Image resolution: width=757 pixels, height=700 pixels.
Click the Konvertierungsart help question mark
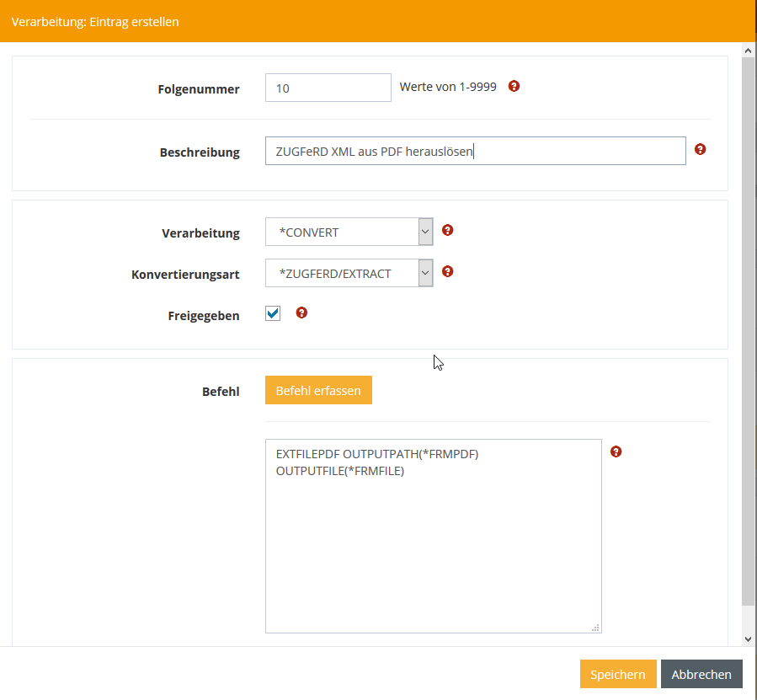pos(448,271)
